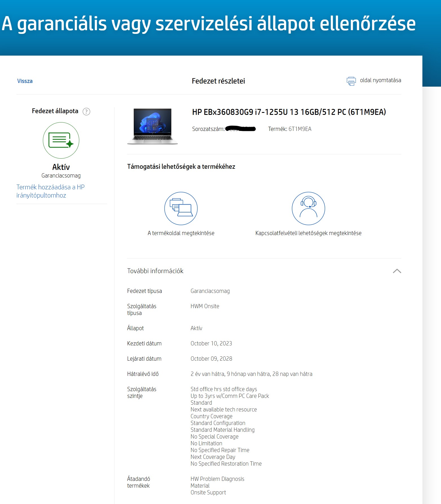Go back via the Vissza link

point(25,81)
